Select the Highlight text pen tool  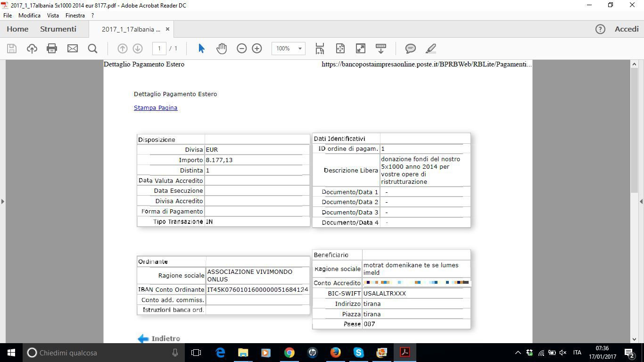[430, 49]
